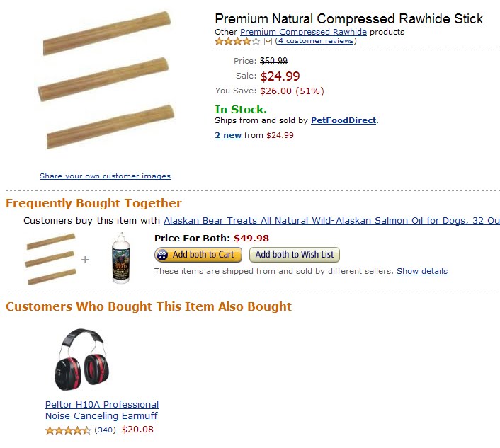Image resolution: width=500 pixels, height=448 pixels.
Task: Open the Premium Compressed Rawhide products link
Action: tap(303, 32)
